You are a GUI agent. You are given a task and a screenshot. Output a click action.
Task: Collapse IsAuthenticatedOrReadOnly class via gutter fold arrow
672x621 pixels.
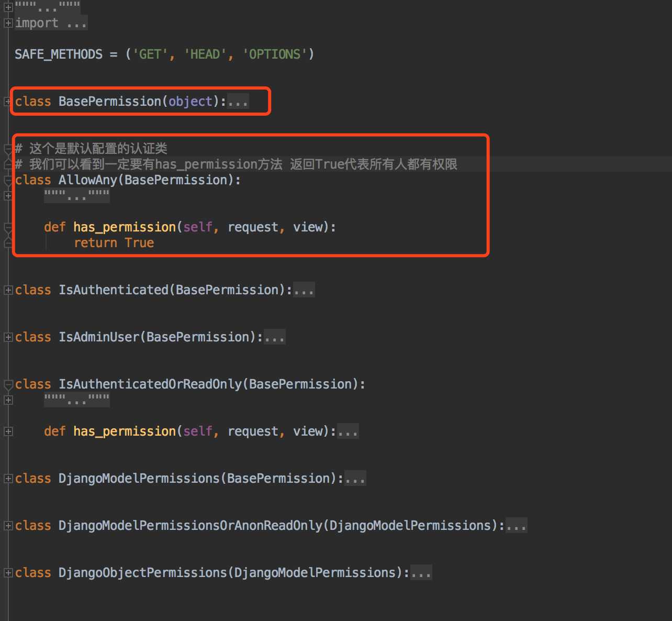coord(8,384)
